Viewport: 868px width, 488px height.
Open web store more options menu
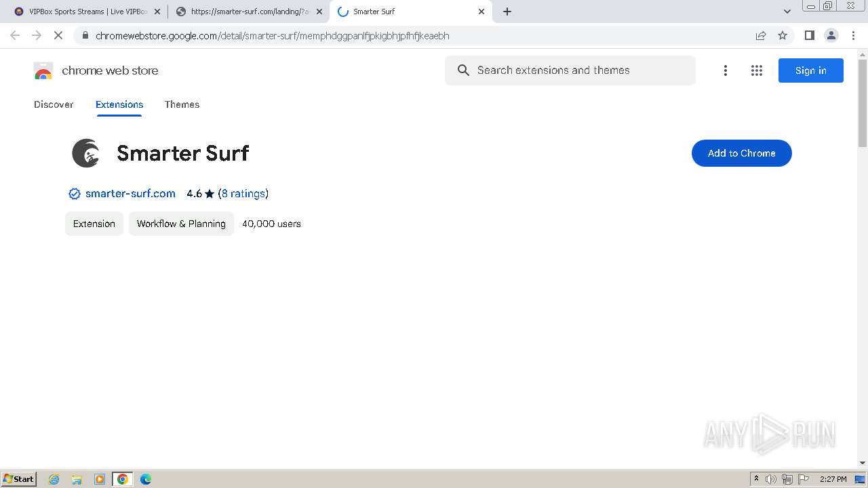click(725, 70)
